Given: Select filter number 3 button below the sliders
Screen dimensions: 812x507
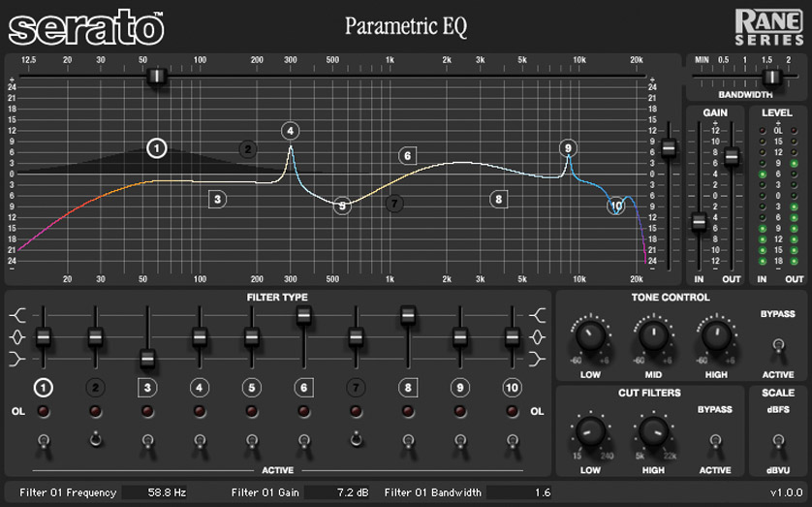Looking at the screenshot, I should 147,388.
